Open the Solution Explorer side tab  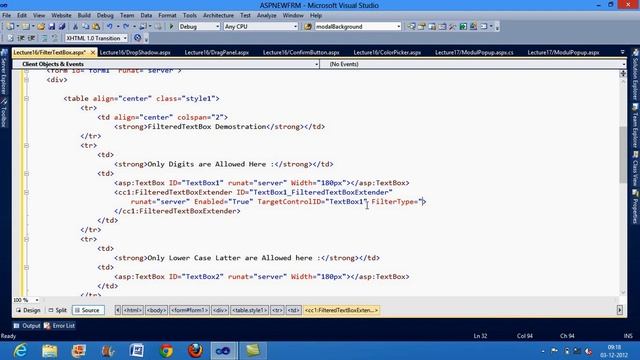pyautogui.click(x=636, y=75)
